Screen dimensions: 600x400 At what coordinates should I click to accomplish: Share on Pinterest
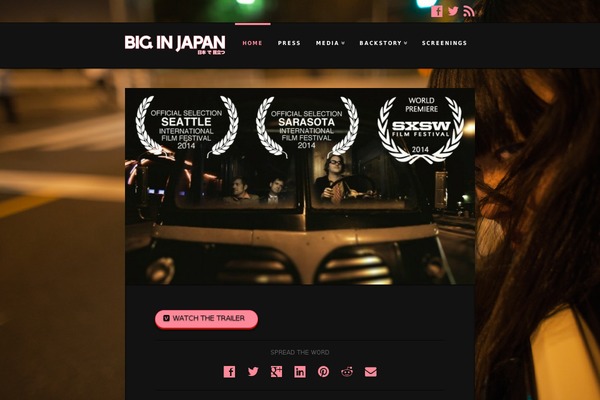click(x=323, y=372)
